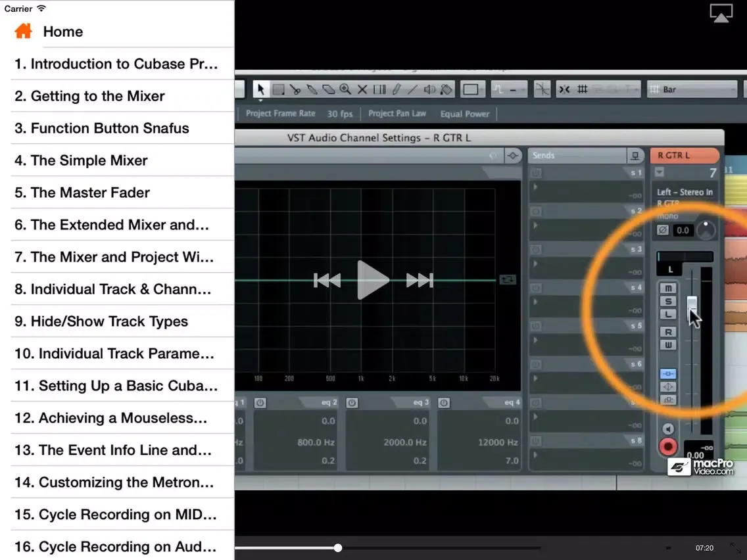The image size is (747, 560).
Task: Toggle Mute (M) on R GTR L channel
Action: [668, 288]
